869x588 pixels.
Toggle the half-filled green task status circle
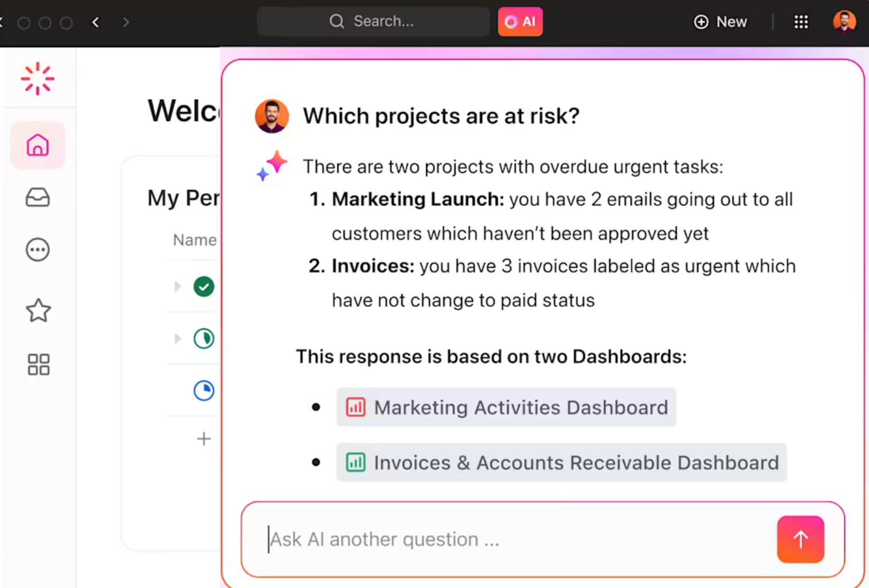tap(203, 339)
